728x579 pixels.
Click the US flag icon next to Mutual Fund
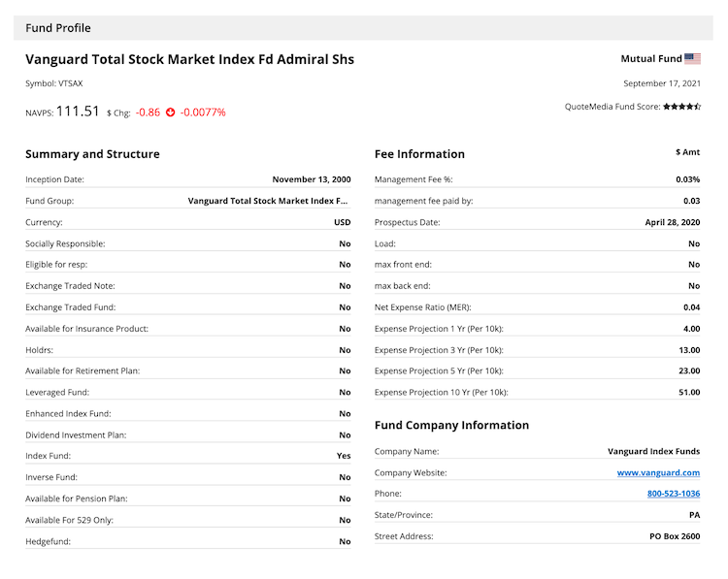[x=692, y=59]
